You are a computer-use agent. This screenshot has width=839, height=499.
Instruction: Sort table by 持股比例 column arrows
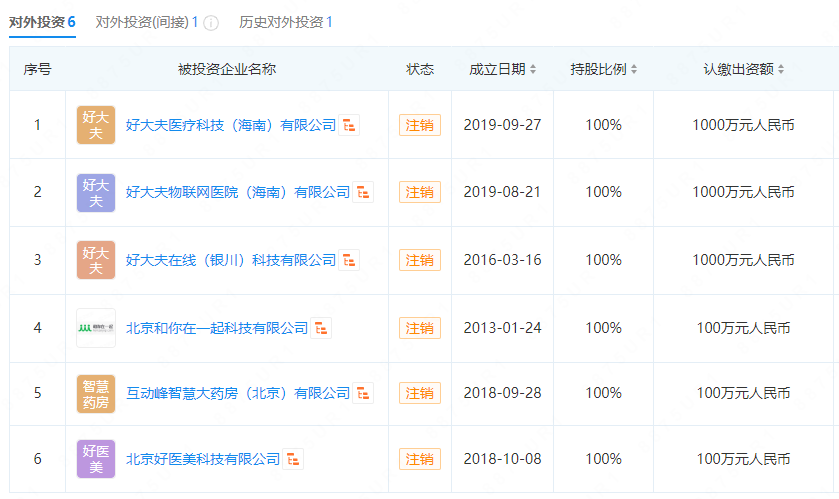click(x=634, y=69)
